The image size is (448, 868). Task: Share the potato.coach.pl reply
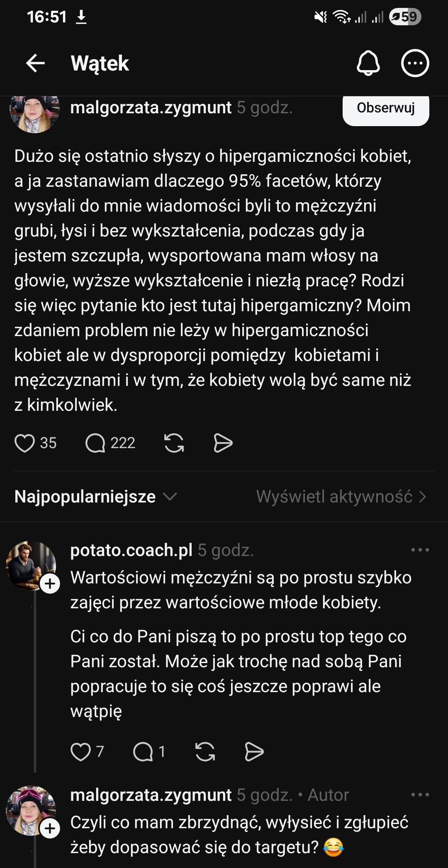tap(254, 751)
